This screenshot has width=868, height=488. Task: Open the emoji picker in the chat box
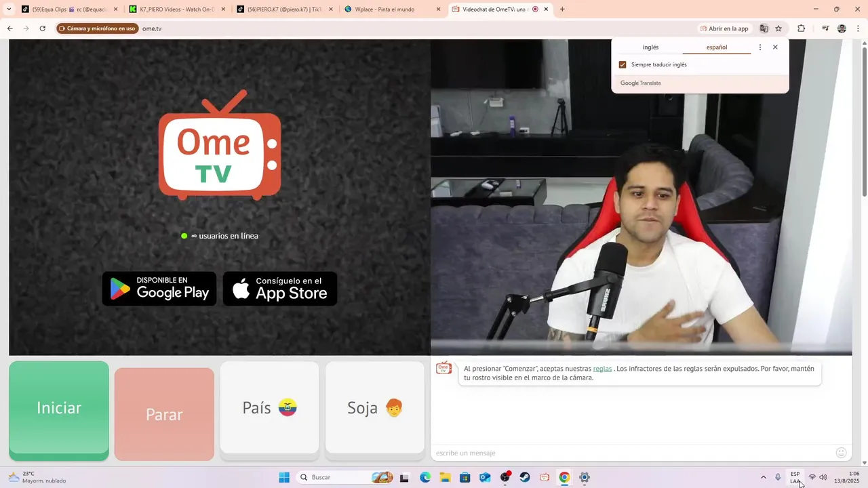coord(841,453)
